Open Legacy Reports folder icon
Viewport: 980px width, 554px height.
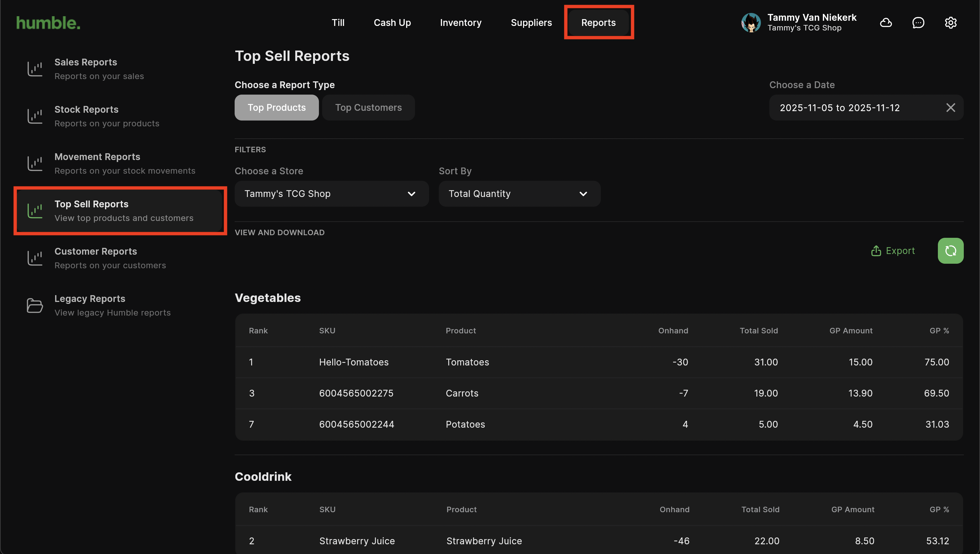tap(35, 306)
